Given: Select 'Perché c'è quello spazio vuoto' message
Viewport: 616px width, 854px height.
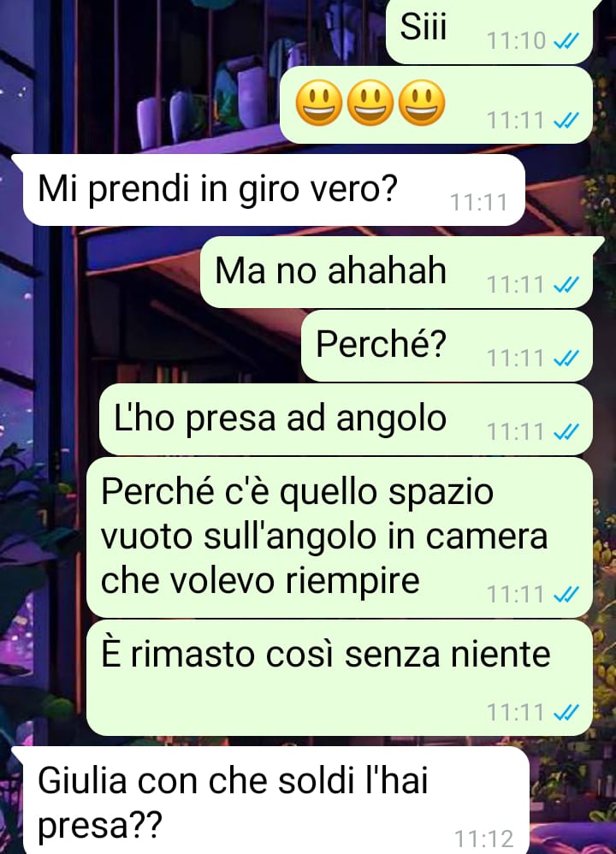Looking at the screenshot, I should 340,537.
